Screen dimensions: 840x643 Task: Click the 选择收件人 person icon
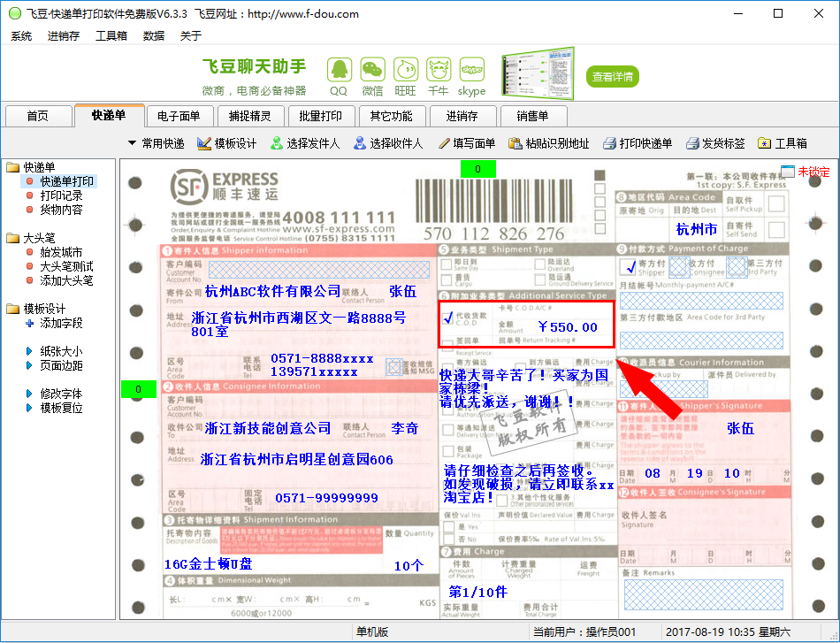[x=360, y=143]
